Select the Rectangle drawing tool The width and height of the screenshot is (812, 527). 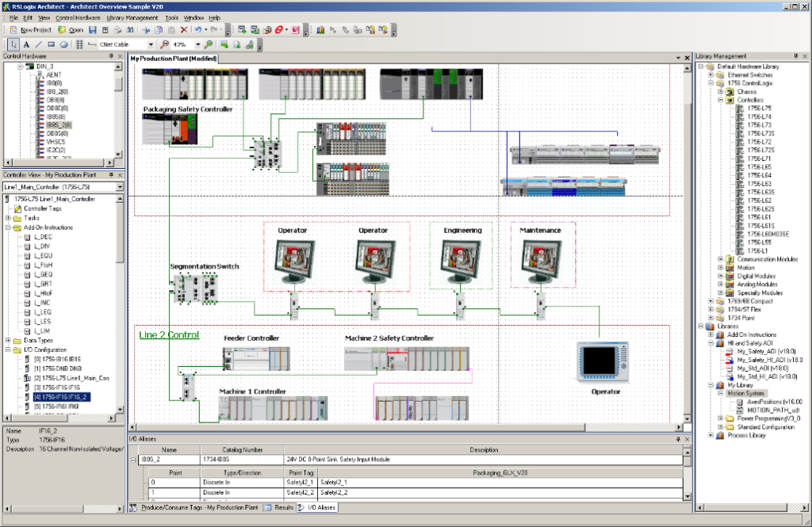(51, 45)
